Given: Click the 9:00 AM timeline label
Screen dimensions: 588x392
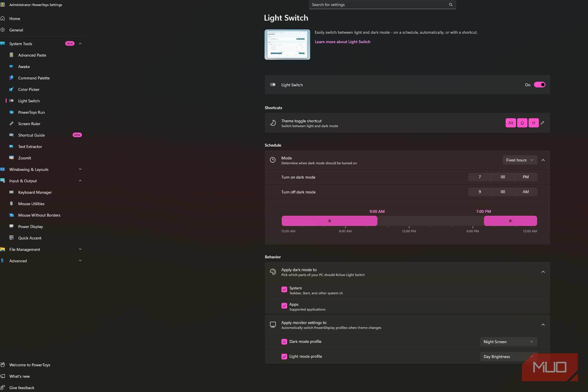Looking at the screenshot, I should tap(377, 211).
